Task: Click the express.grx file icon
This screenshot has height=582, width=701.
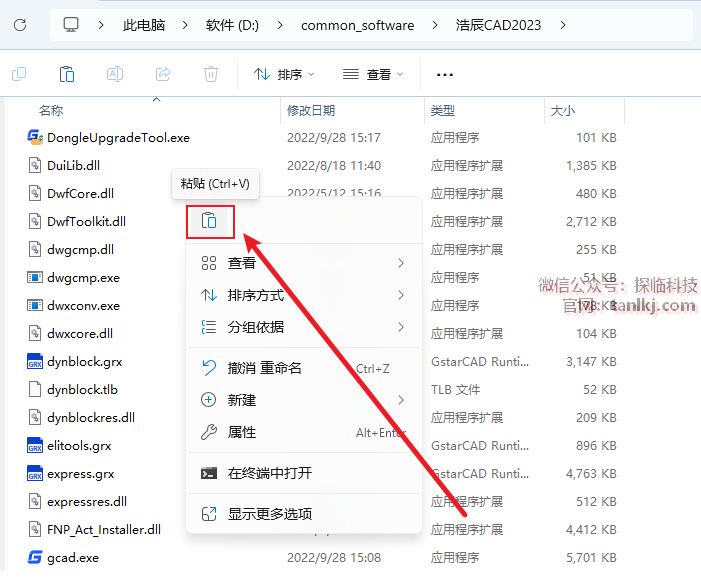Action: [x=35, y=473]
